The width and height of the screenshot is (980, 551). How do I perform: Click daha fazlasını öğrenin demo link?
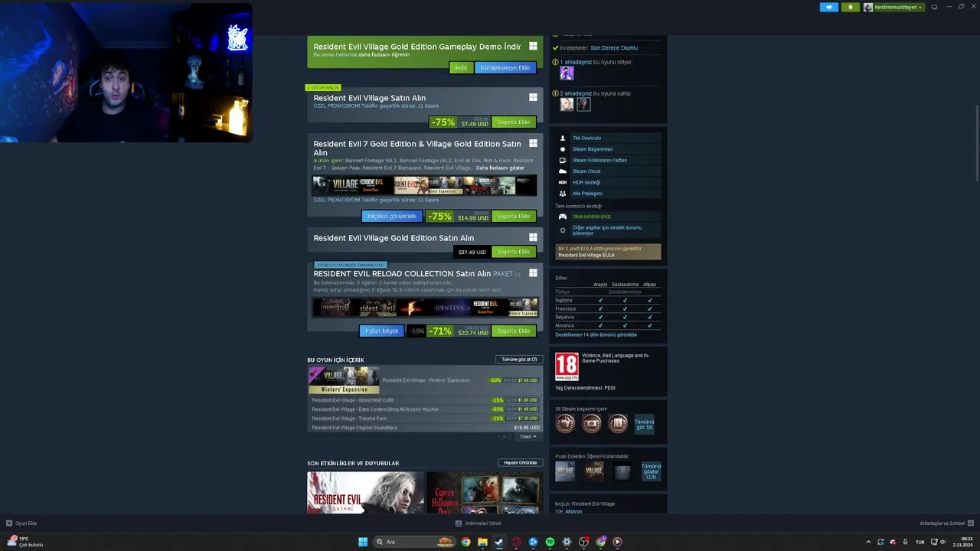point(385,55)
